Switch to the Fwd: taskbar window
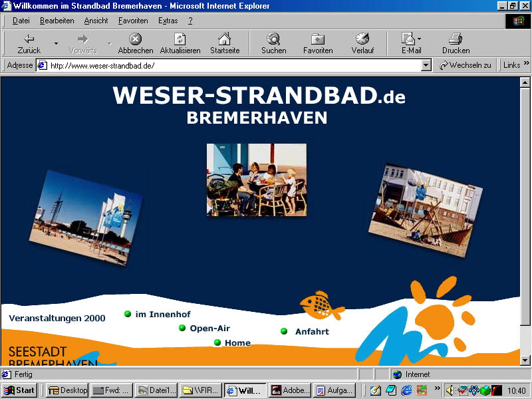Viewport: 532px width, 399px height. click(112, 390)
